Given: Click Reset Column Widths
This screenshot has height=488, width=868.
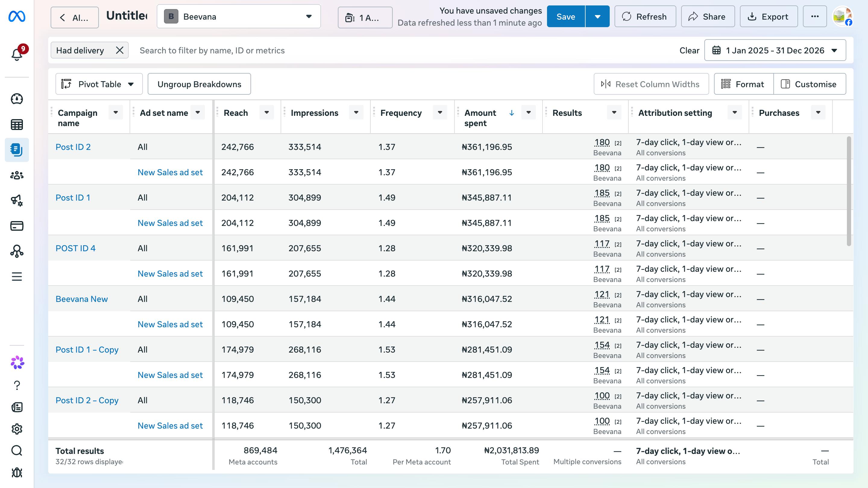Looking at the screenshot, I should tap(651, 84).
